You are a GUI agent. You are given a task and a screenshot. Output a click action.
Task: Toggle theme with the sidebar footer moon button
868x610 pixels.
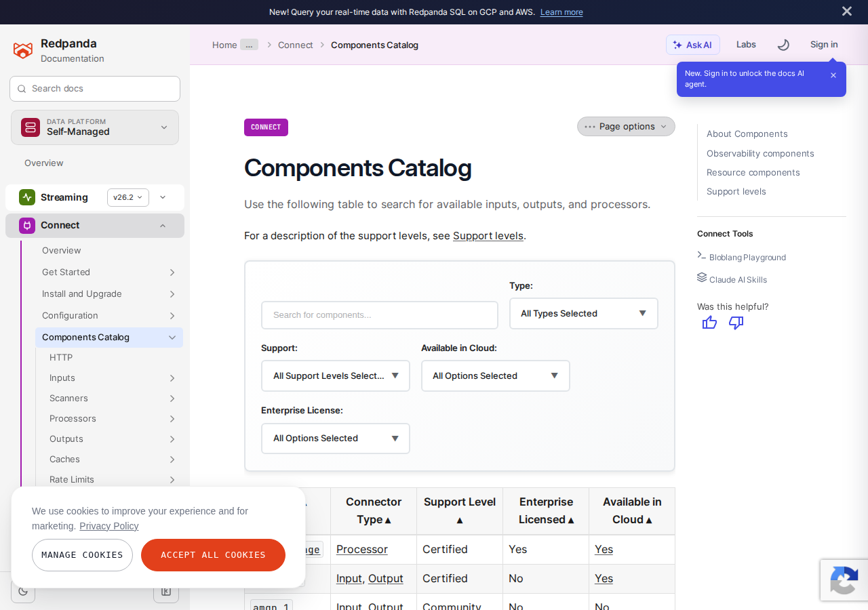click(x=23, y=591)
